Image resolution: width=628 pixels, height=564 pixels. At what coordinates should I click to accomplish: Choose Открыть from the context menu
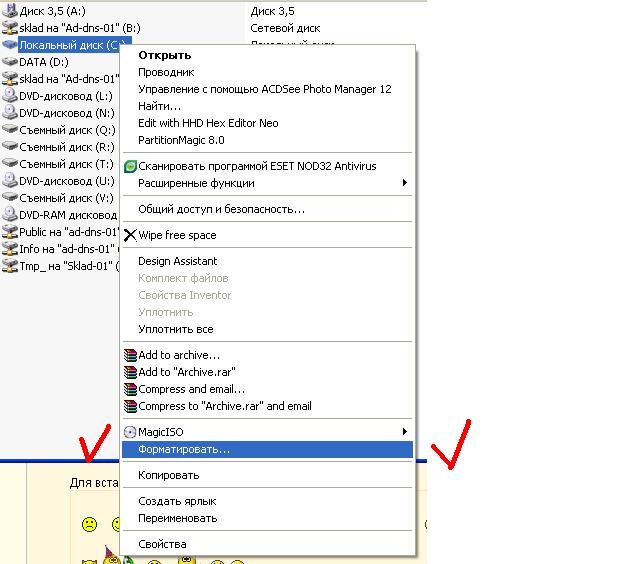pos(267,55)
